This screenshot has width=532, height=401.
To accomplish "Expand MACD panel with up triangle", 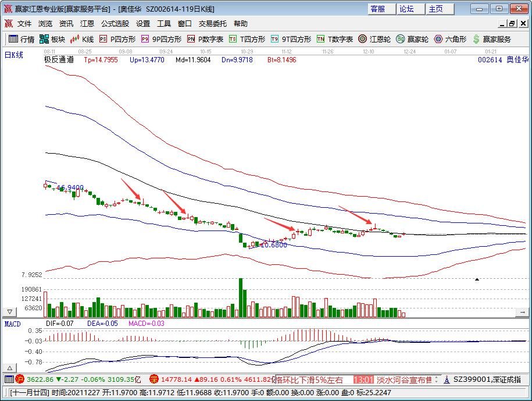I will click(10, 368).
